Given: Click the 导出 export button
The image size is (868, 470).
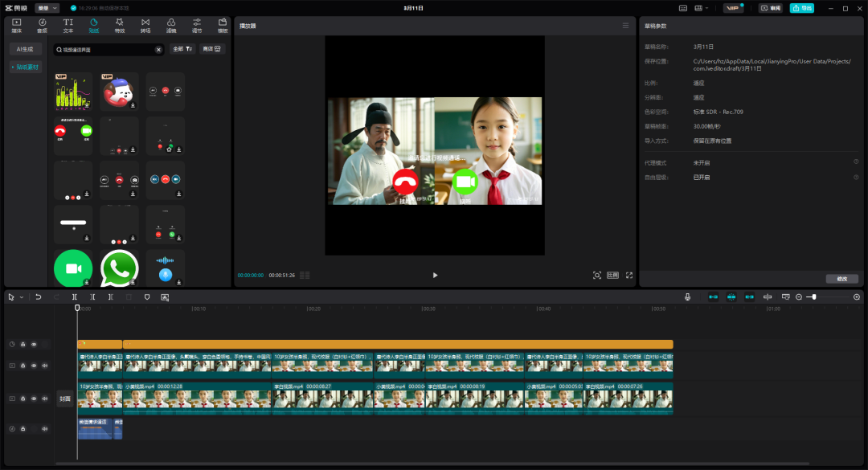Looking at the screenshot, I should point(801,8).
